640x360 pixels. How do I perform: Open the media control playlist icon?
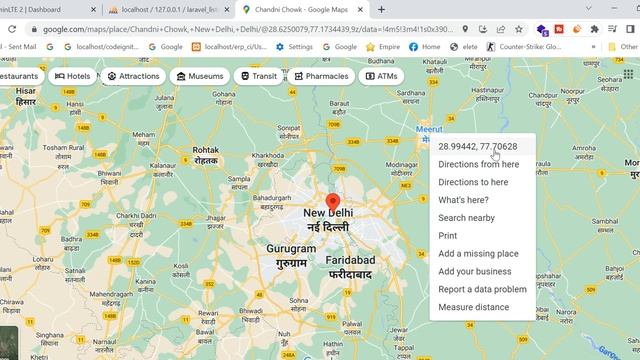point(612,29)
